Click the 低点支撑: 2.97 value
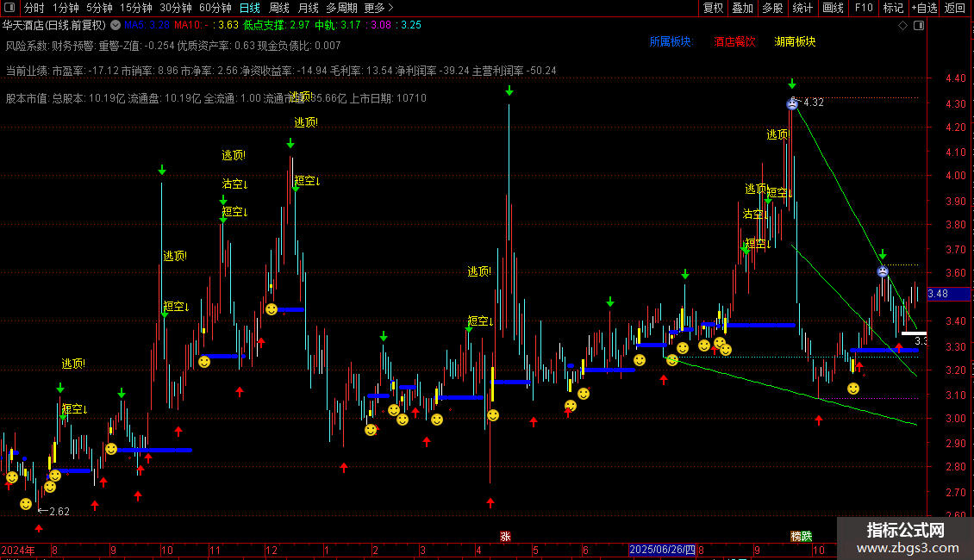The image size is (974, 560). [277, 25]
